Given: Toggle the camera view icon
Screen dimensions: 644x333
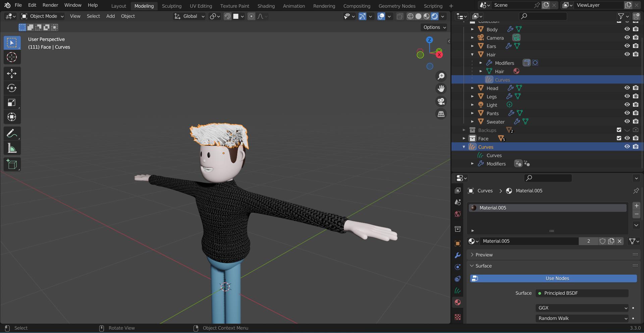Looking at the screenshot, I should [441, 101].
